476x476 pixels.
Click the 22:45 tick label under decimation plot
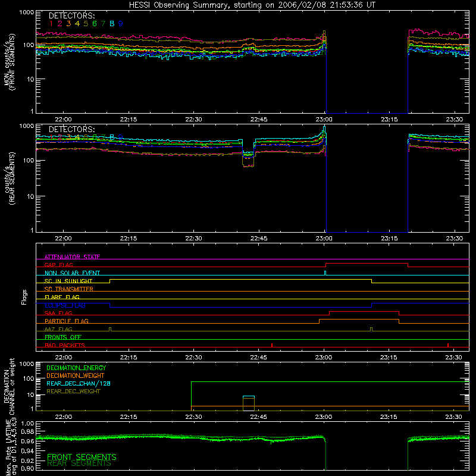click(x=259, y=417)
